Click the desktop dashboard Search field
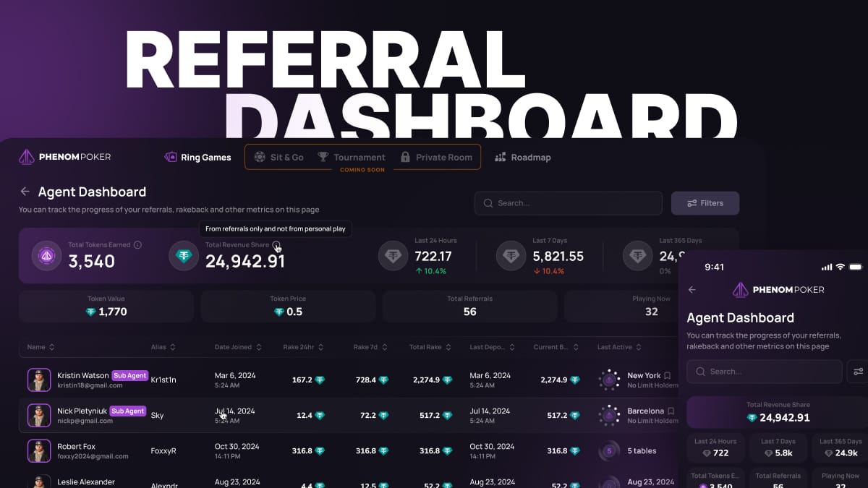The height and width of the screenshot is (488, 868). (x=568, y=203)
